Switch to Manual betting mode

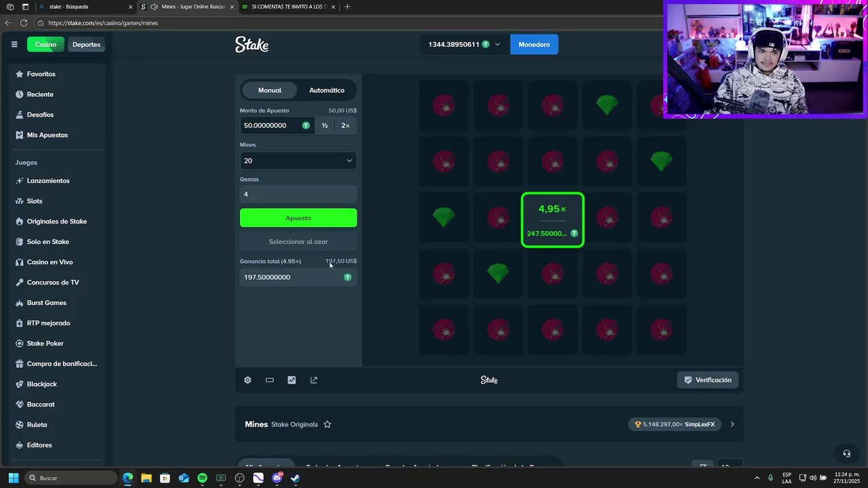[269, 90]
